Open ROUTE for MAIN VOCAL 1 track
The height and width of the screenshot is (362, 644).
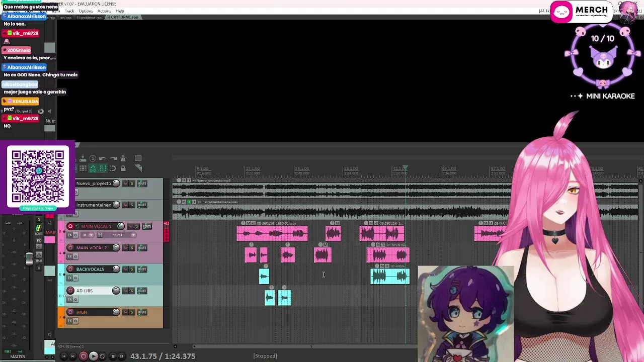(147, 226)
